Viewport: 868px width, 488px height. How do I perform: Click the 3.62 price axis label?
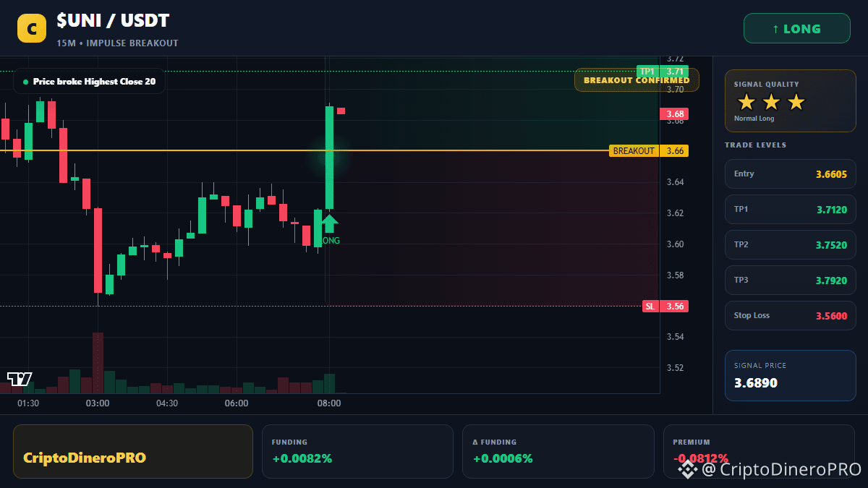coord(675,213)
